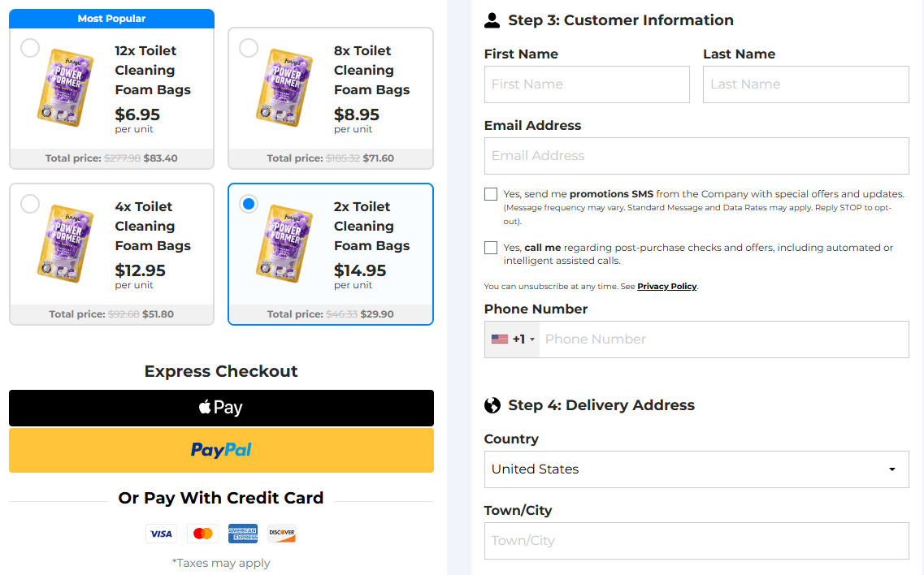Click the Visa card icon
Image resolution: width=924 pixels, height=575 pixels.
[161, 534]
